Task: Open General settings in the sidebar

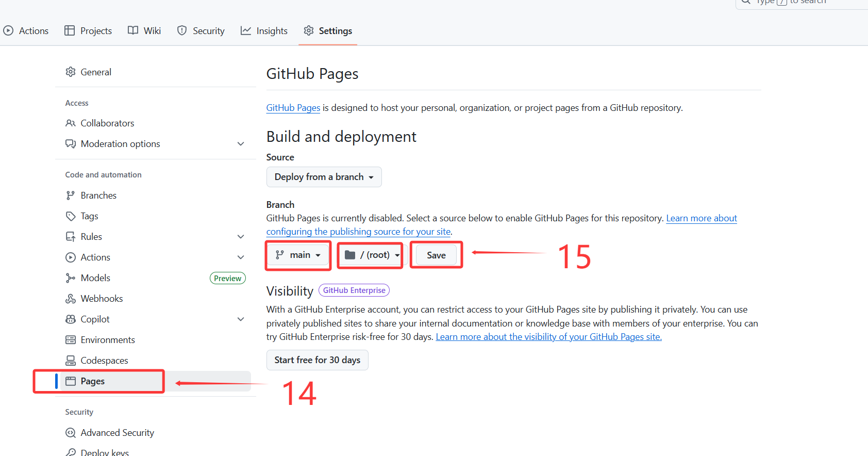Action: (156, 72)
